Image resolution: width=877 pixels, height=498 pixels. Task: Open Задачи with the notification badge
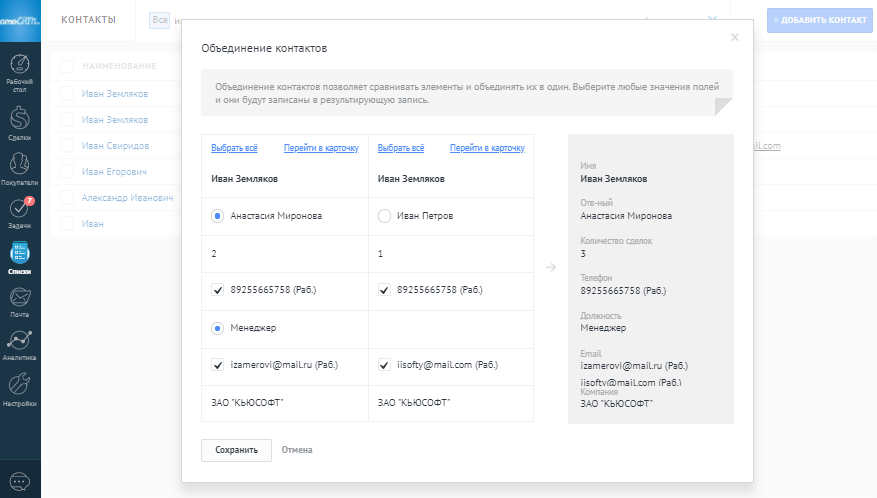pyautogui.click(x=20, y=211)
